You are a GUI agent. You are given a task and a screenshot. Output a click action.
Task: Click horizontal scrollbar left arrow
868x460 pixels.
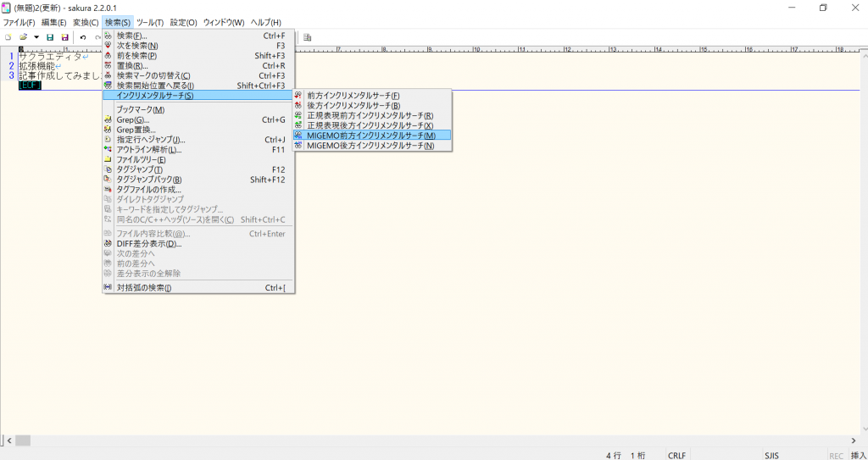coord(8,441)
